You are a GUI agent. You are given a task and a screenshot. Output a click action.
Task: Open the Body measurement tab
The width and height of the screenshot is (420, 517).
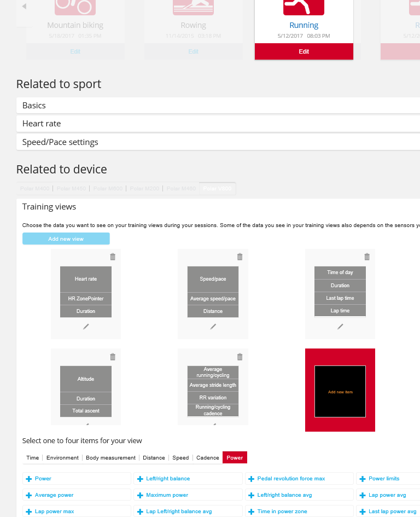[x=111, y=458]
